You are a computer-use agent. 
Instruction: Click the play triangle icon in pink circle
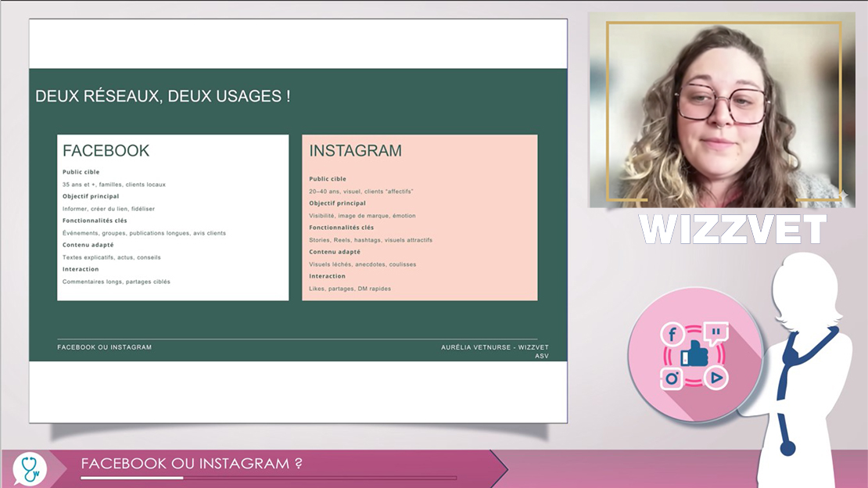click(x=716, y=379)
